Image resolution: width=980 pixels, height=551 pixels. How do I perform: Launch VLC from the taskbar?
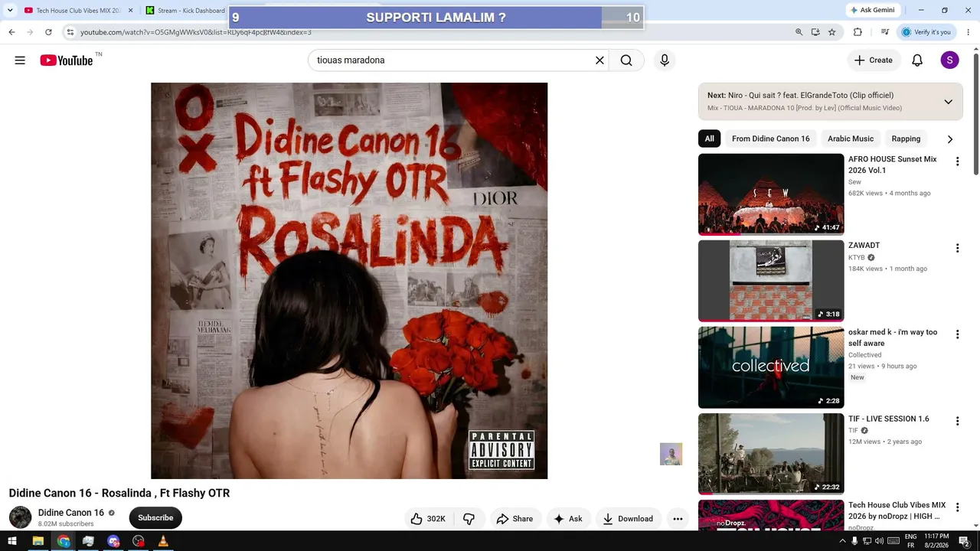pos(163,542)
